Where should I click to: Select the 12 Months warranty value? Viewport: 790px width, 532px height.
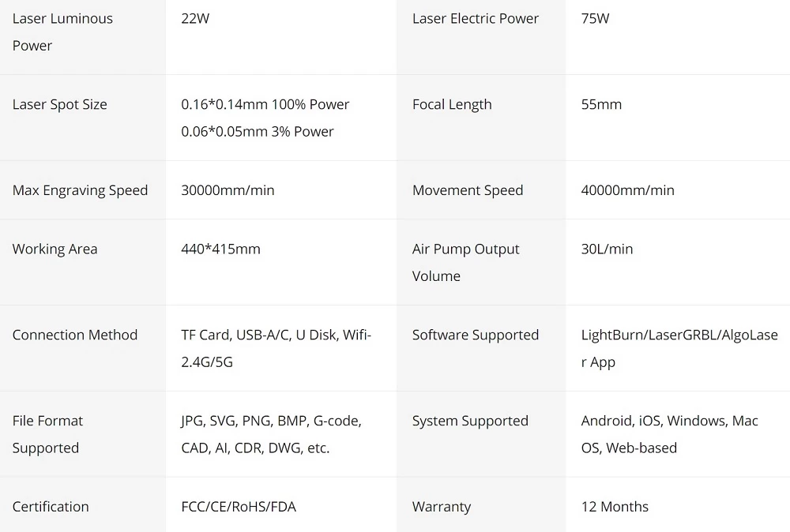[614, 507]
